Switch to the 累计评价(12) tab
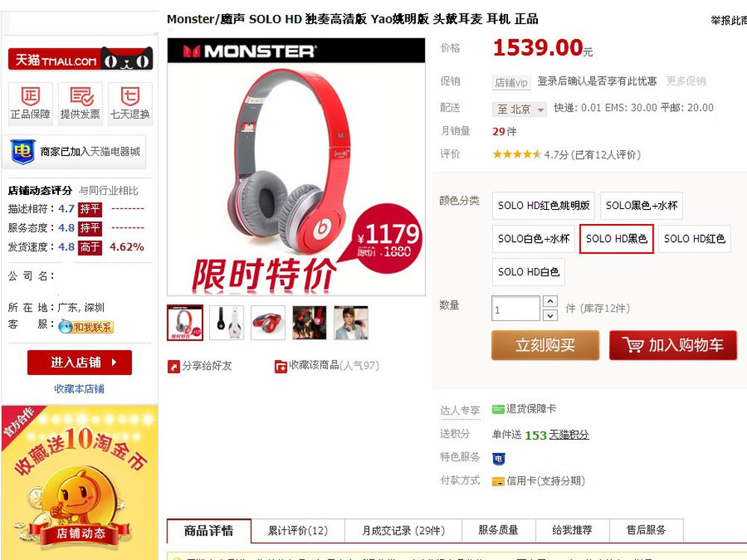747x560 pixels. coord(298,530)
